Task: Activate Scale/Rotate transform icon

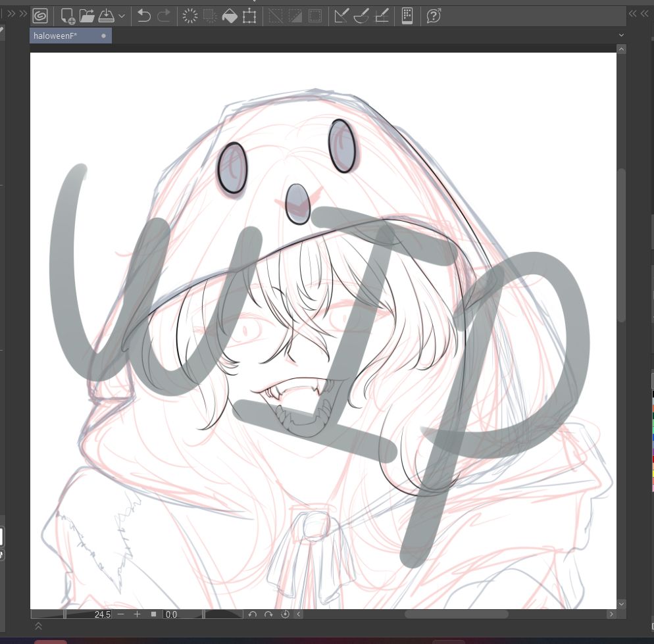Action: [x=249, y=16]
